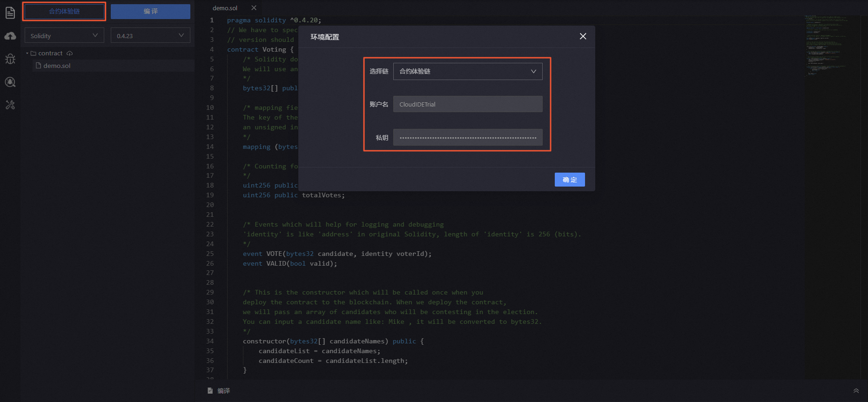Click the 私钥 private key field
The image size is (868, 402).
pos(468,138)
